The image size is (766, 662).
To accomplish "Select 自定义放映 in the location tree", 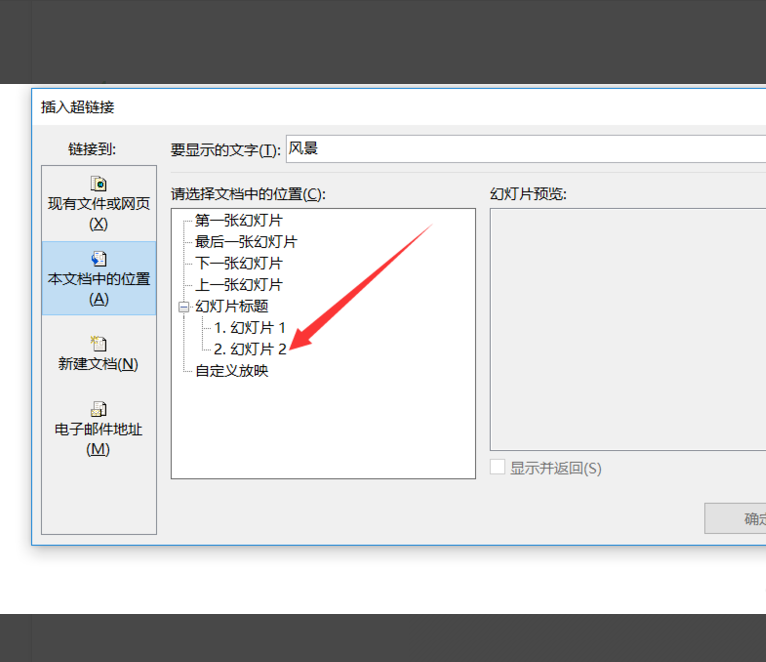I will click(232, 371).
